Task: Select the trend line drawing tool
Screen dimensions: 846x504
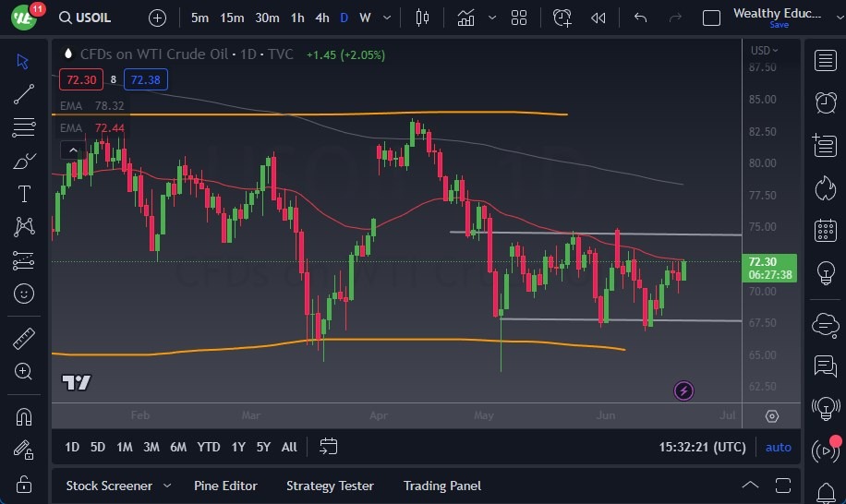Action: (x=24, y=93)
